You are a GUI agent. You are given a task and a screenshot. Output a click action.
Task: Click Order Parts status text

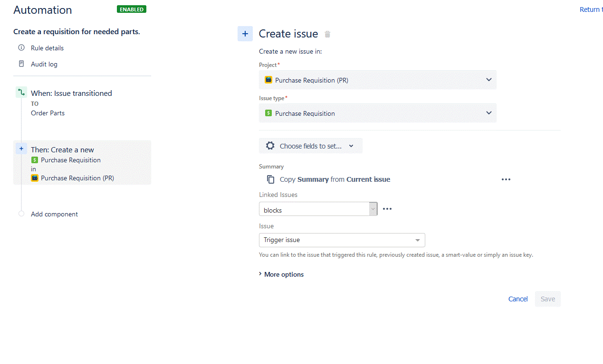(48, 113)
